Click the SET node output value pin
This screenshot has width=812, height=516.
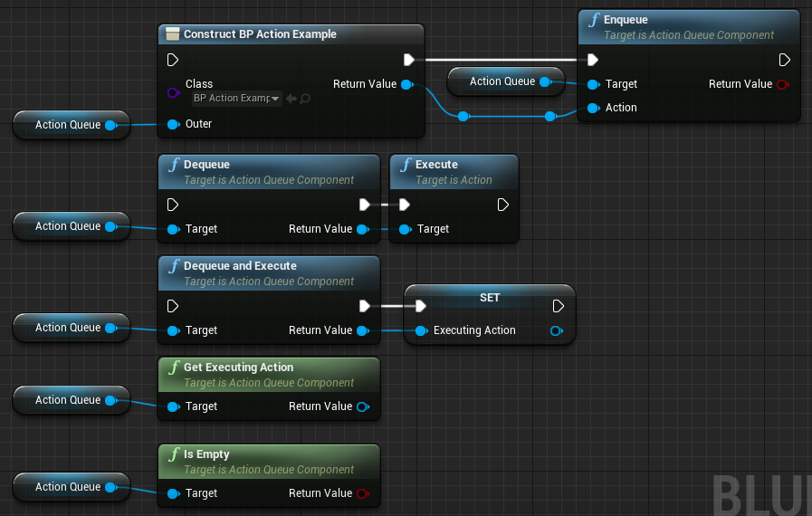(557, 330)
